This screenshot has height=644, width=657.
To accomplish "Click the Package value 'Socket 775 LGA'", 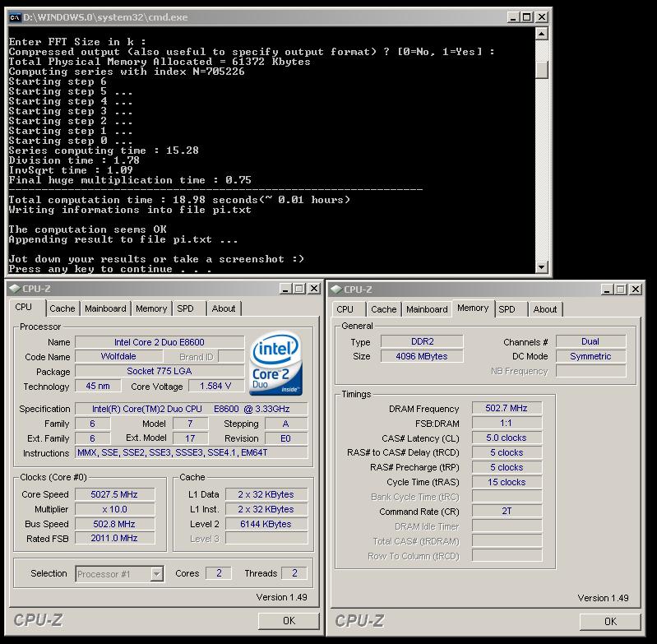I will (x=160, y=371).
